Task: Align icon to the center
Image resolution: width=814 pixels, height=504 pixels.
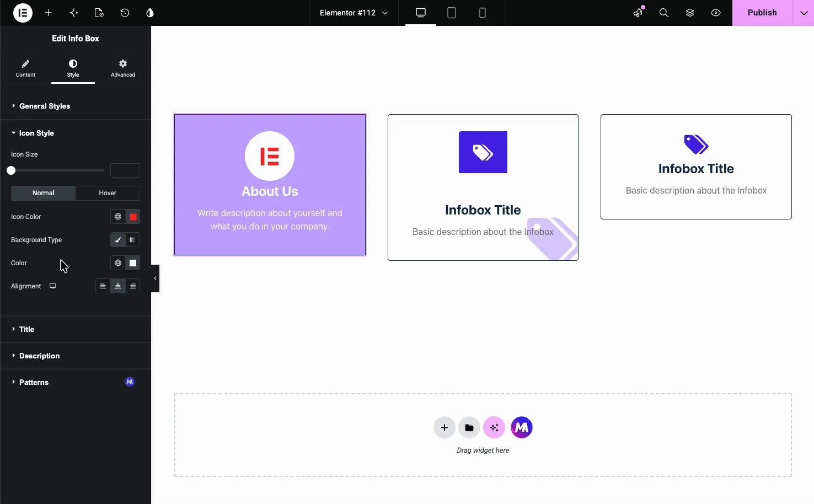Action: coord(118,286)
